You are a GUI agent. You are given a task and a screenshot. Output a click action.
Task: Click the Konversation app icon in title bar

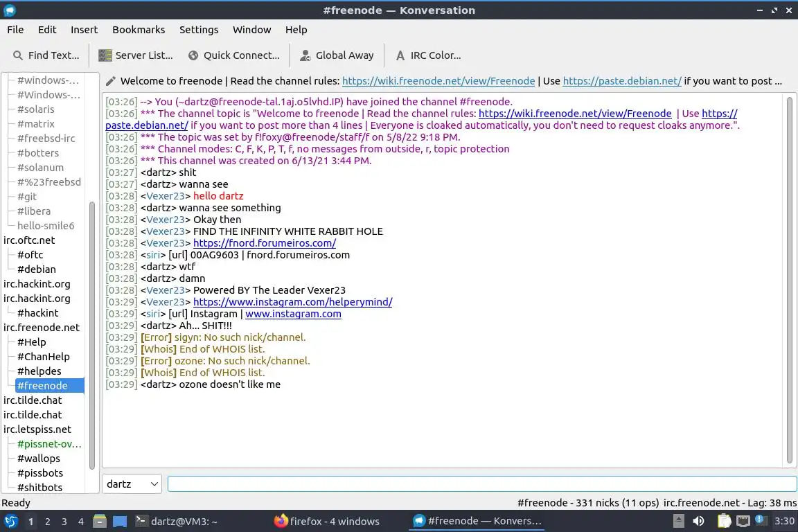(x=10, y=10)
